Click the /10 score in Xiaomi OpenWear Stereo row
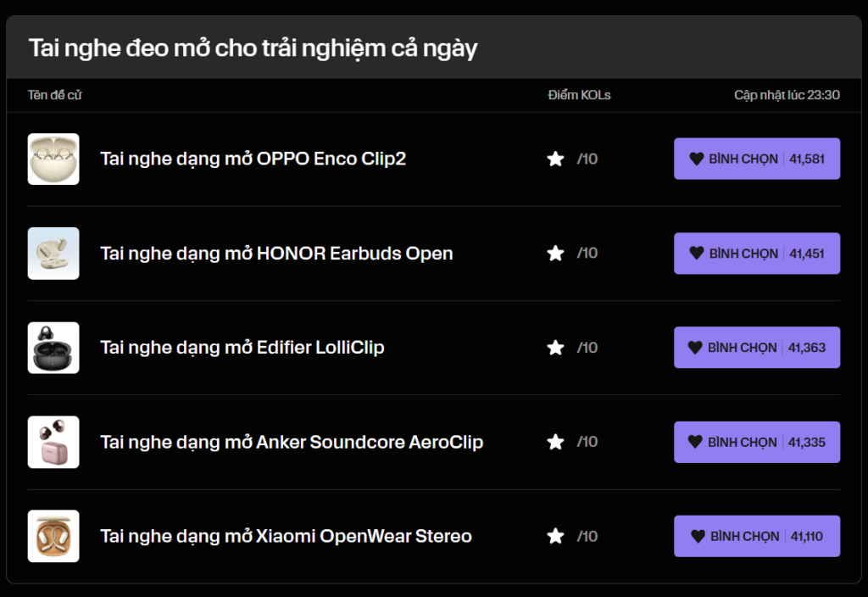The image size is (868, 597). (587, 536)
